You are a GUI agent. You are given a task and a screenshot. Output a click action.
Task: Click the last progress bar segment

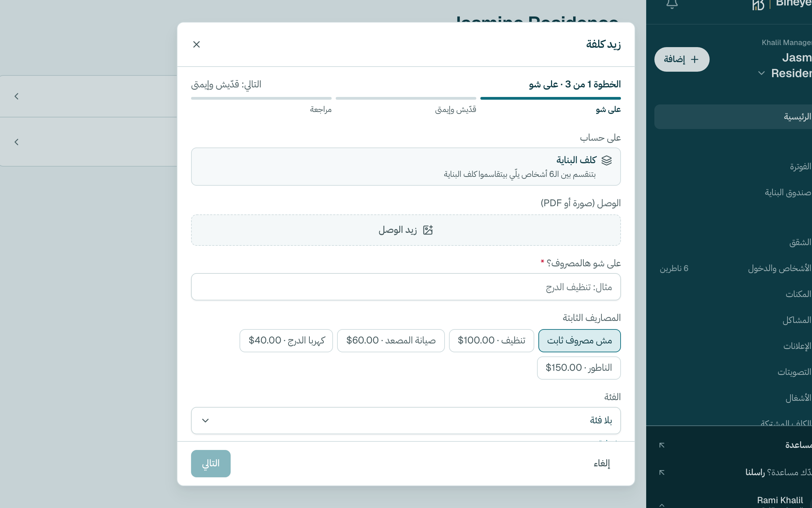tap(261, 98)
